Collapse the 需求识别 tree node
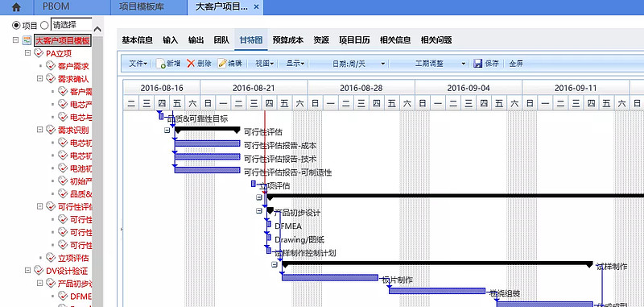 [39, 130]
